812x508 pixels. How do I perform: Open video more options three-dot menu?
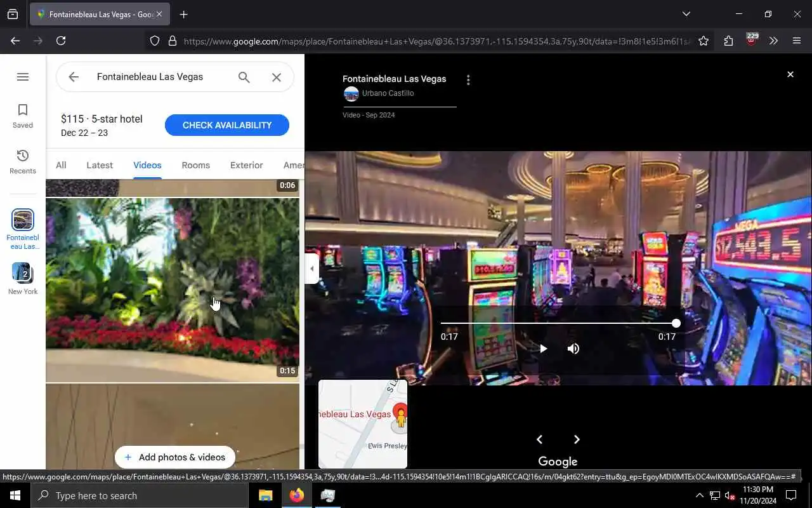tap(468, 80)
